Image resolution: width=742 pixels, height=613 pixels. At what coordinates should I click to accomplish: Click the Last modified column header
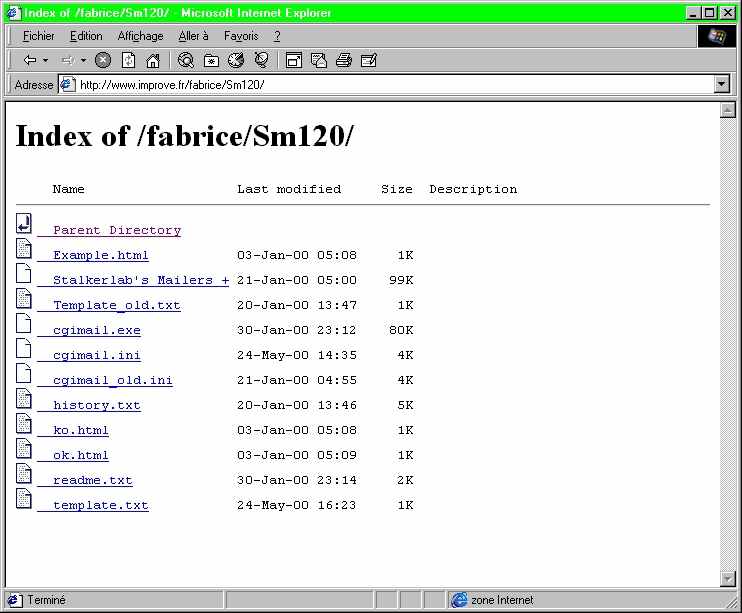[x=289, y=189]
